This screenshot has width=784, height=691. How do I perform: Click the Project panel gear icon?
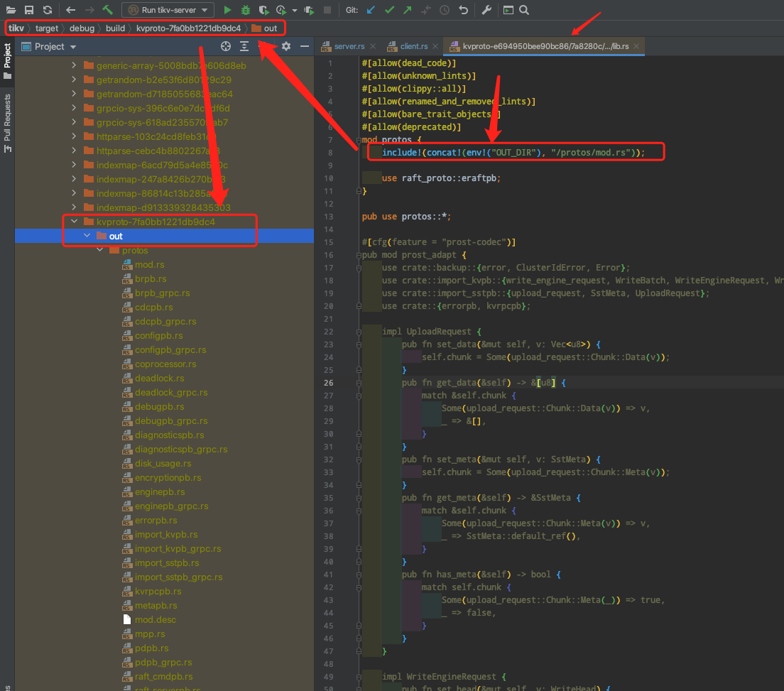[x=286, y=46]
